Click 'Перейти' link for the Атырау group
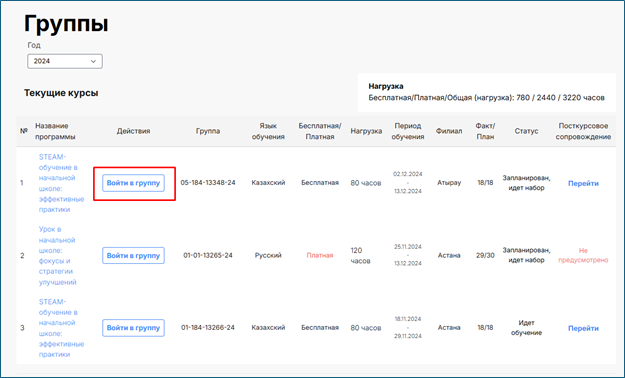This screenshot has width=625, height=378. click(583, 183)
